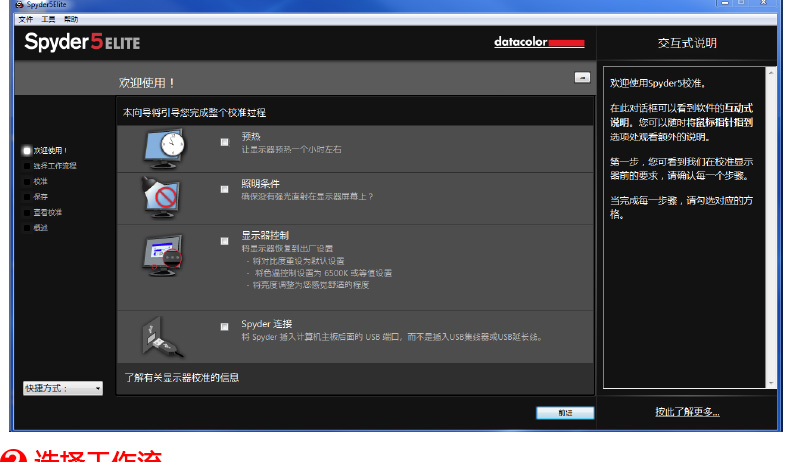Open the 帮助 menu
The width and height of the screenshot is (790, 462).
71,19
